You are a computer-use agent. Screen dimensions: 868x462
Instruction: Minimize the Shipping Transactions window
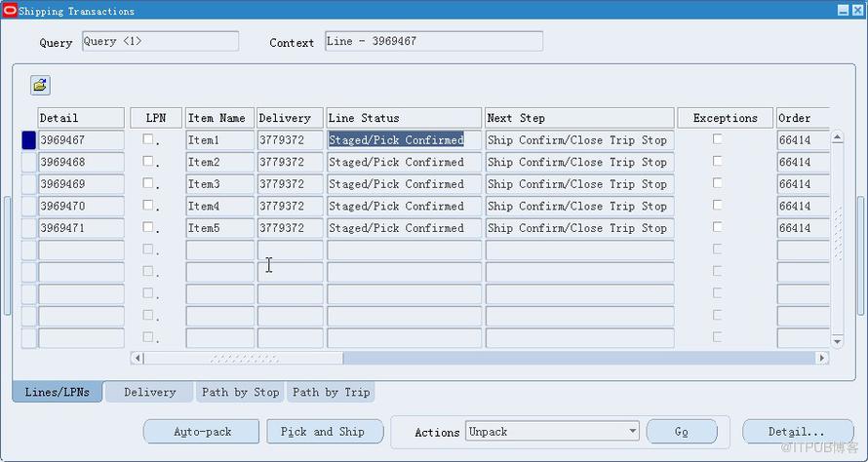[843, 10]
